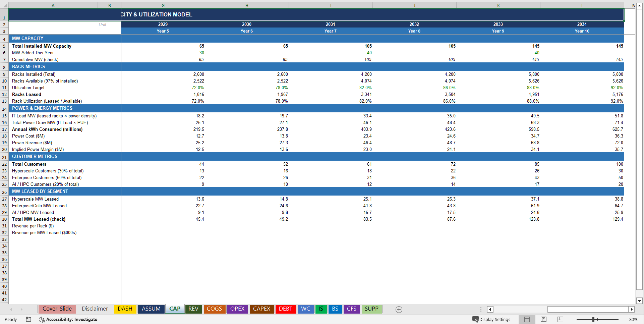Viewport: 644px width, 324px height.
Task: Click the 80% zoom level button
Action: tap(633, 319)
